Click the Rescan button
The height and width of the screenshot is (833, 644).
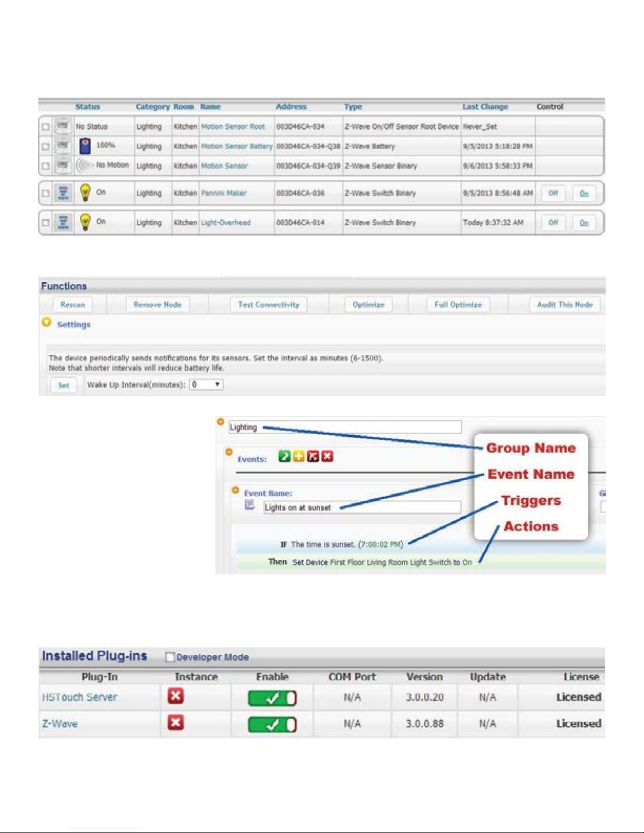point(73,304)
